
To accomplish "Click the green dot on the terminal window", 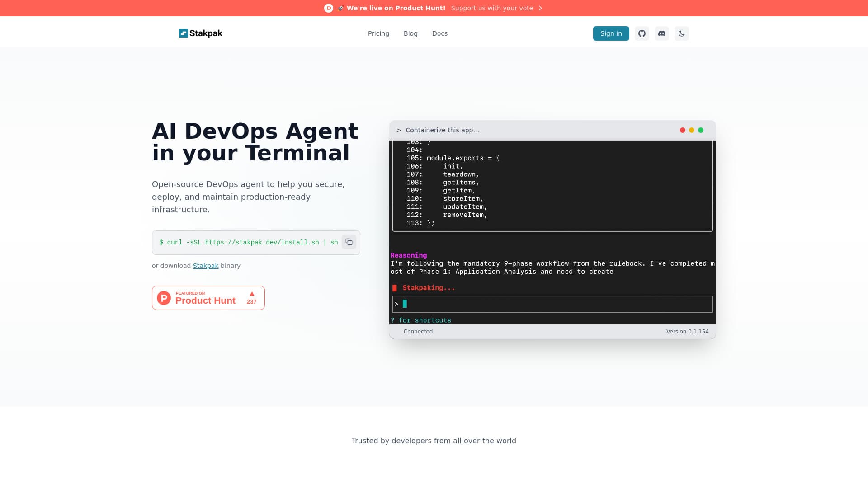I will tap(701, 130).
